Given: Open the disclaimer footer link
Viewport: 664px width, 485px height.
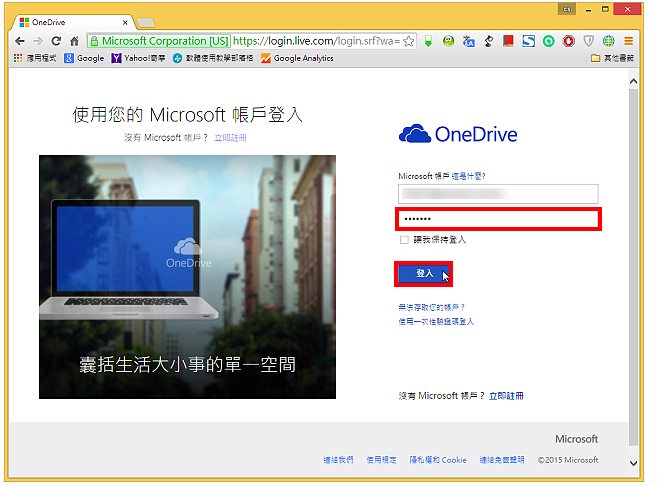Looking at the screenshot, I should (502, 460).
